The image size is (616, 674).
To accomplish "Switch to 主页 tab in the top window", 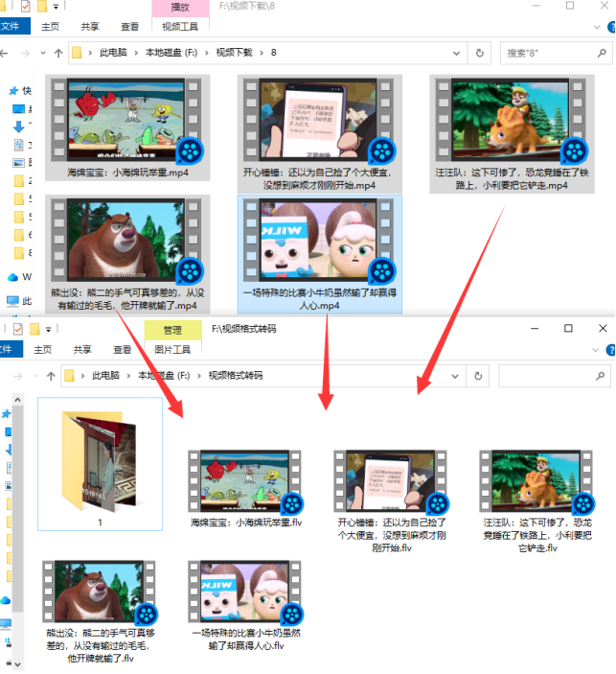I will 50,27.
